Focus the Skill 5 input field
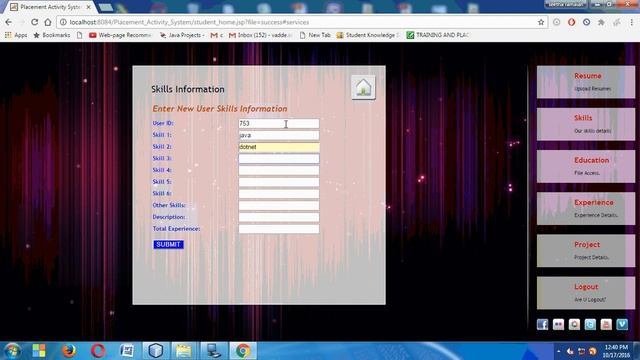The width and height of the screenshot is (640, 360). [279, 182]
